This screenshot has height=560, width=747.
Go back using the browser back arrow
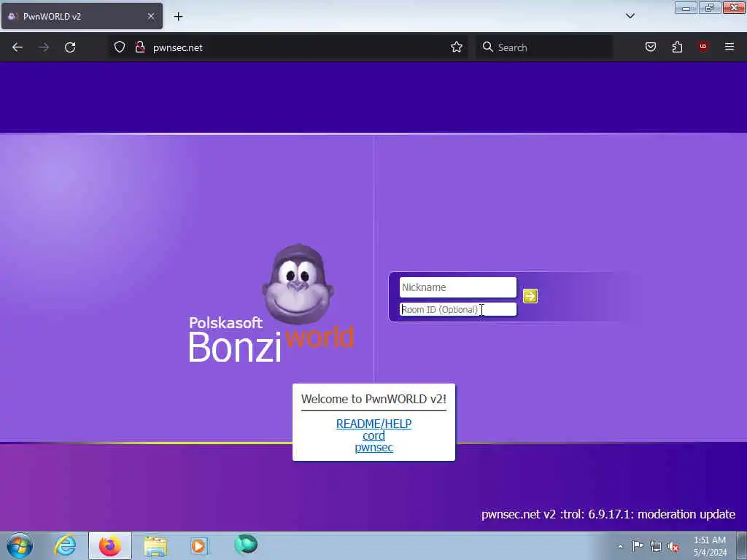(x=18, y=47)
